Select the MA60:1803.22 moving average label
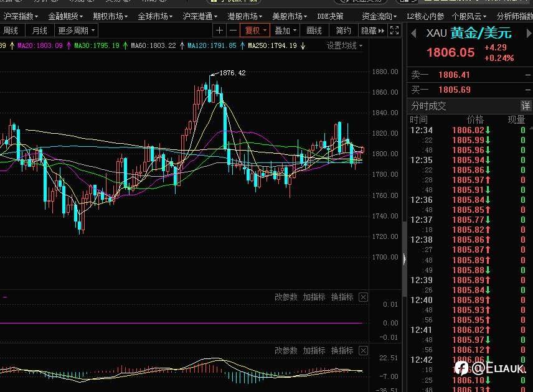 [154, 45]
